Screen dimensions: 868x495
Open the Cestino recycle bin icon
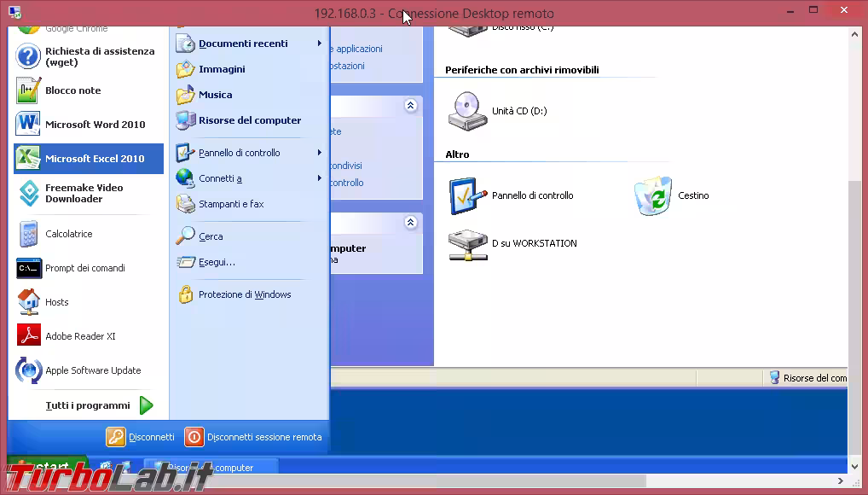pyautogui.click(x=653, y=196)
